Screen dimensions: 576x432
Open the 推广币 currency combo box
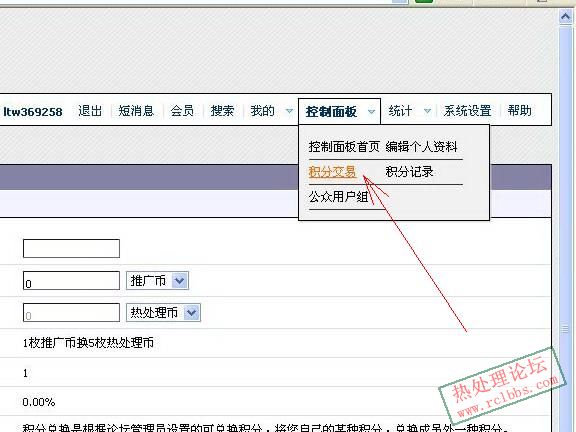[157, 281]
